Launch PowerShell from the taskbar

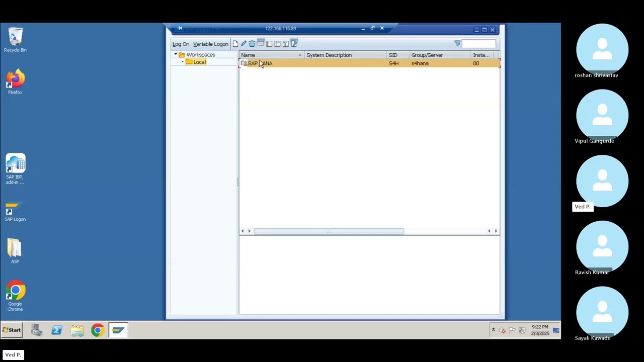[x=57, y=330]
